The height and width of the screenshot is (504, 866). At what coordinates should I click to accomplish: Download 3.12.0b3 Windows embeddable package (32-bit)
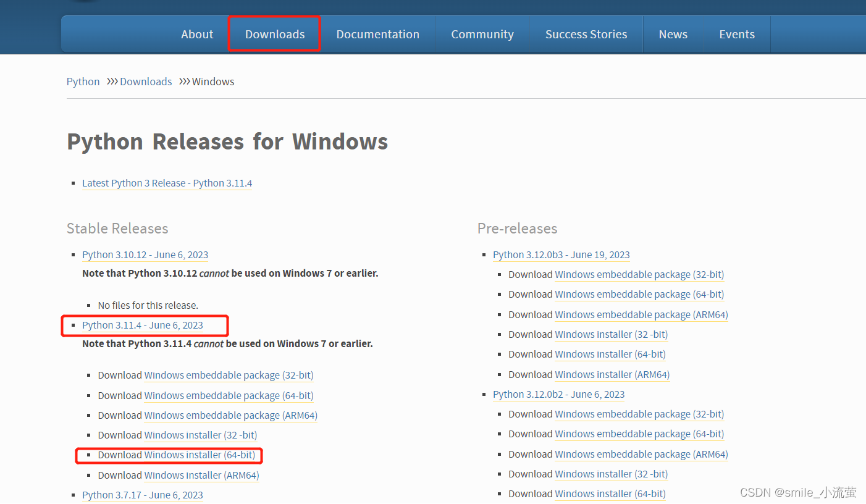639,275
